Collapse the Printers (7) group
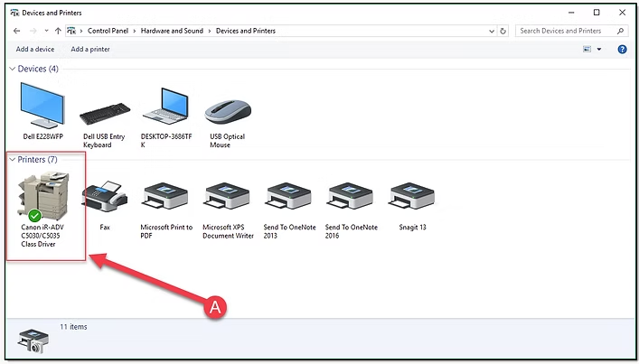Viewport: 639px width, 364px height. point(12,159)
